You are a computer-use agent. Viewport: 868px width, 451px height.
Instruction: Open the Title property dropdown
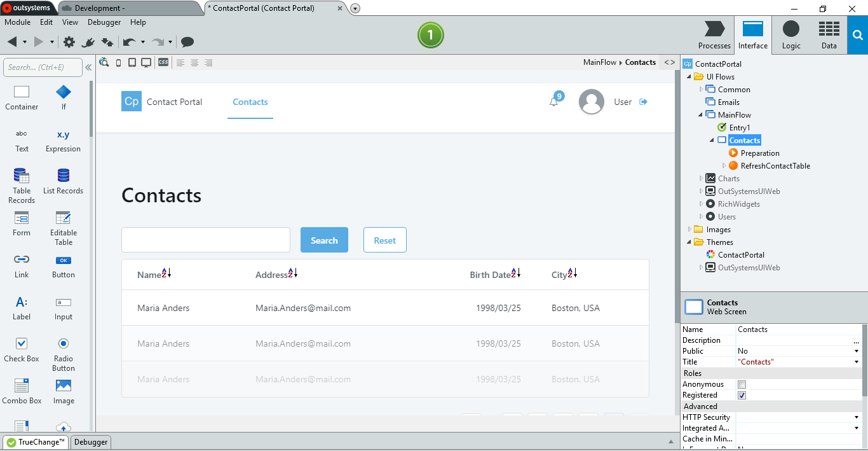(x=857, y=362)
